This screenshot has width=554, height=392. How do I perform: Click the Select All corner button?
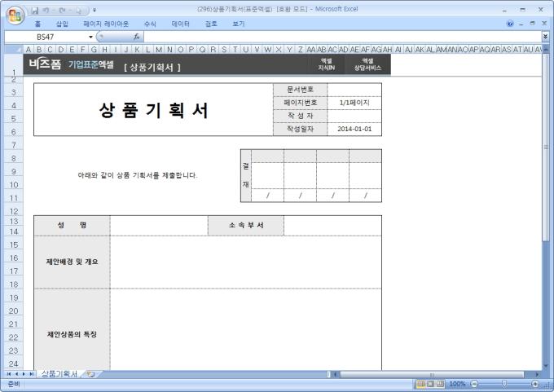[x=13, y=49]
